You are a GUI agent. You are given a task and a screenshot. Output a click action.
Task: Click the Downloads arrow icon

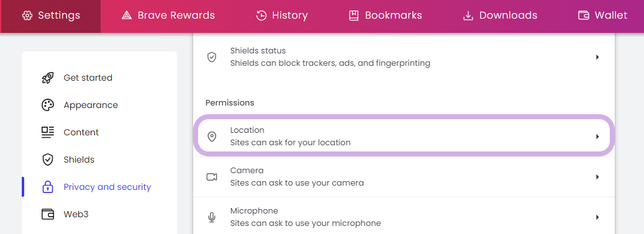(468, 16)
